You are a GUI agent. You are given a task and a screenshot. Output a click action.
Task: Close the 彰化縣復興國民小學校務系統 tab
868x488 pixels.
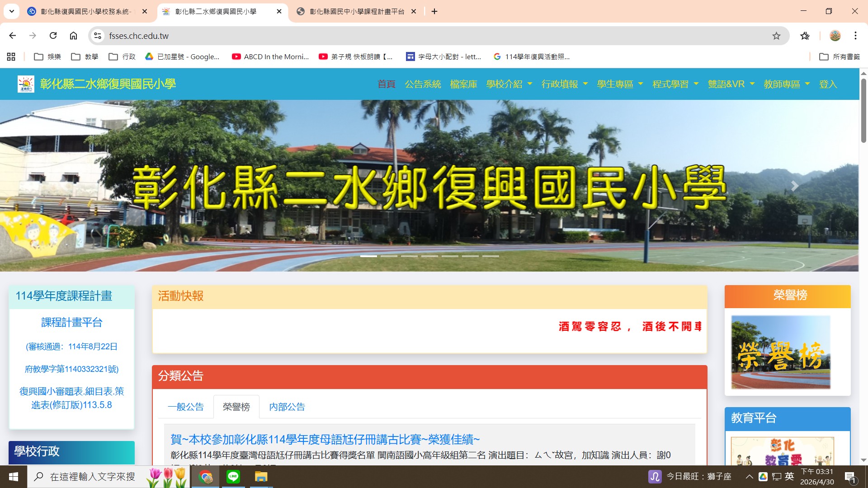(x=145, y=11)
